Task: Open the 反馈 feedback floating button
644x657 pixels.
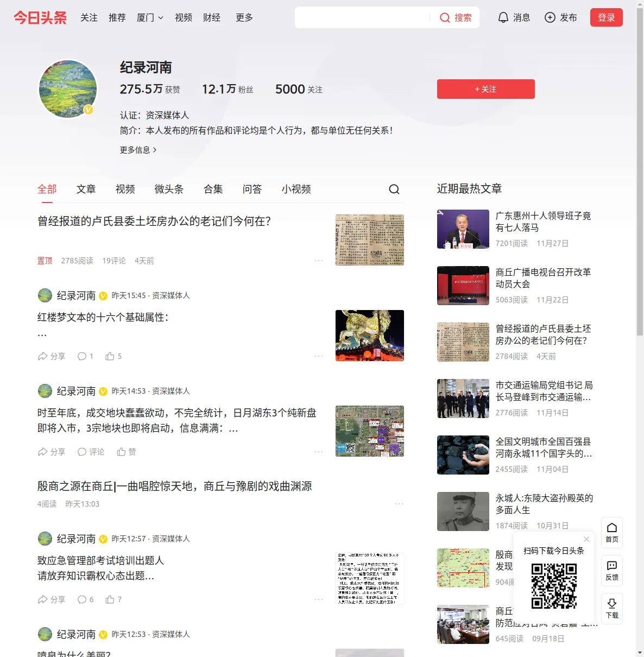Action: [x=612, y=571]
